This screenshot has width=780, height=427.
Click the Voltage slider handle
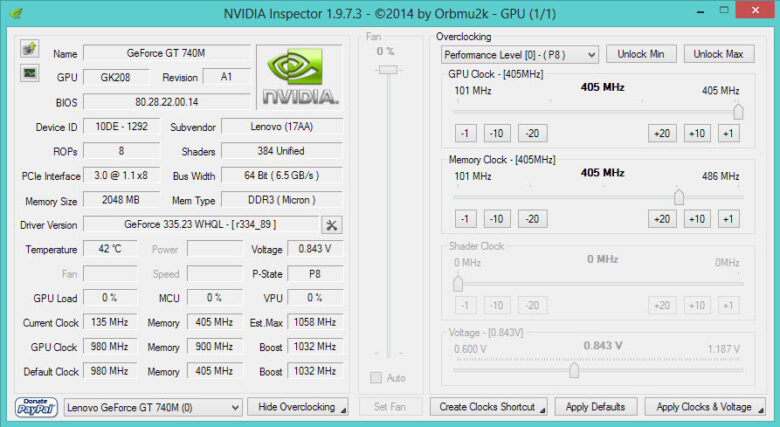click(x=574, y=370)
